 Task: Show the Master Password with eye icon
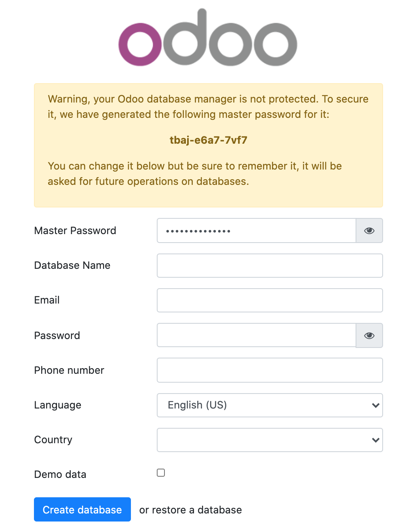tap(369, 230)
